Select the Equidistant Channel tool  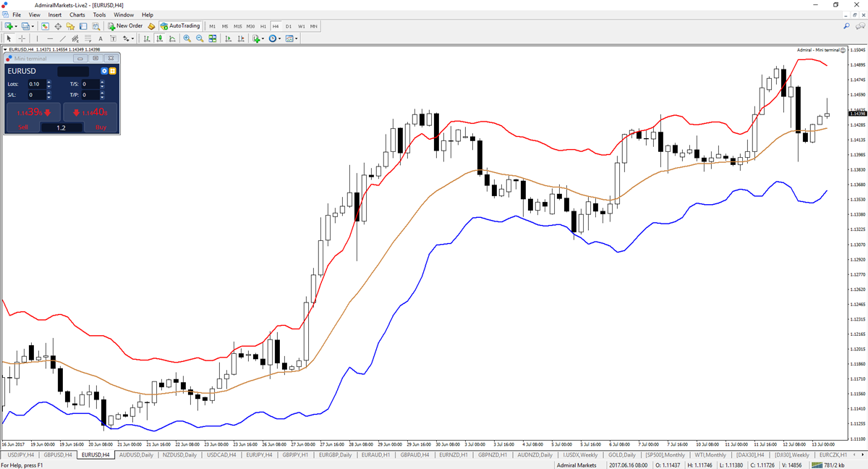click(75, 38)
